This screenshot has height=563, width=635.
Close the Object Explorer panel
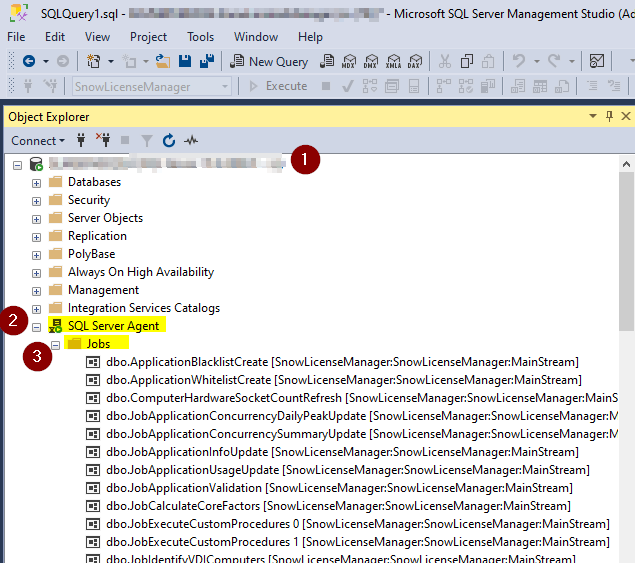point(626,117)
